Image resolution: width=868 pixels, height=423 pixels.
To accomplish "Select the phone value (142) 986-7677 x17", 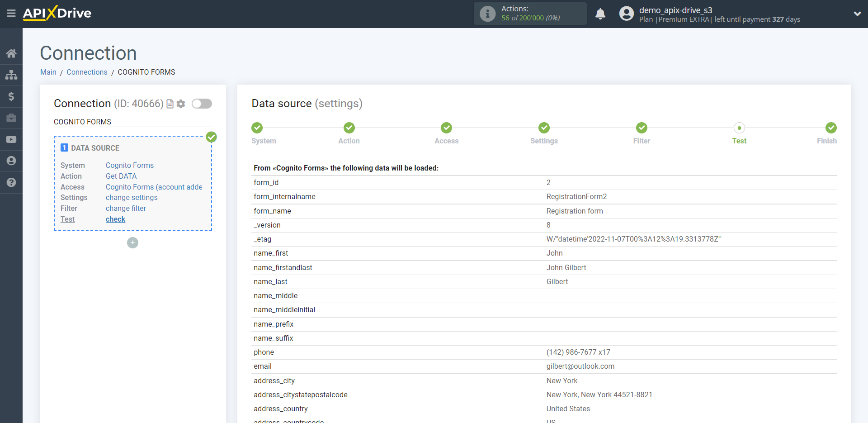I will tap(578, 352).
